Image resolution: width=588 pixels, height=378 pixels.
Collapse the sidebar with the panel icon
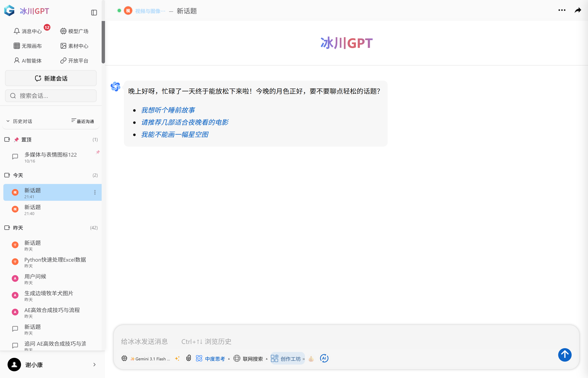point(94,13)
